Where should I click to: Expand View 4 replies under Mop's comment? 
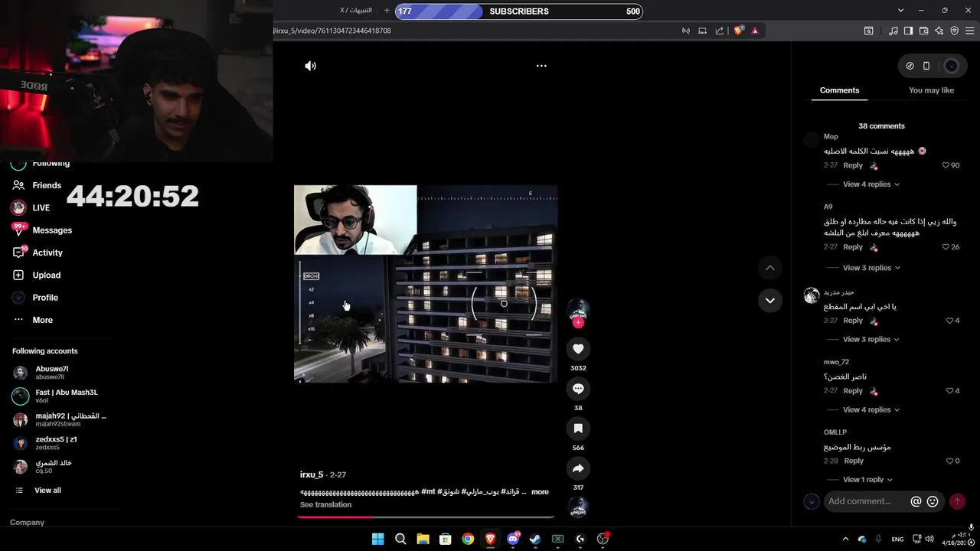[x=871, y=184]
